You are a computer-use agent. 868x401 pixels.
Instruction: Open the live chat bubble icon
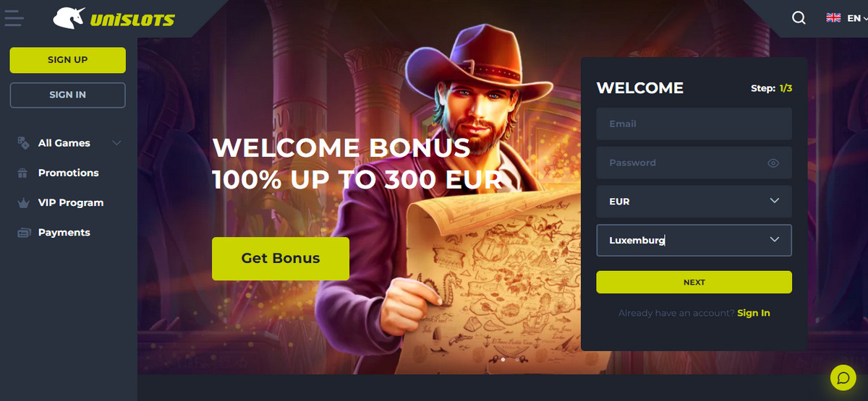click(x=843, y=377)
